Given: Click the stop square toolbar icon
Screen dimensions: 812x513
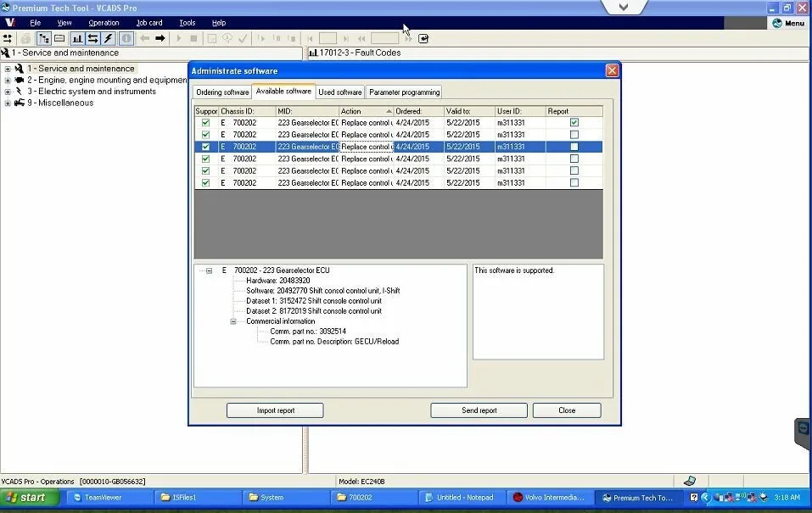Looking at the screenshot, I should 193,38.
